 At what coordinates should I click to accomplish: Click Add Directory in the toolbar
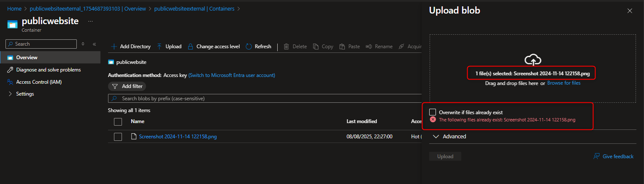131,47
